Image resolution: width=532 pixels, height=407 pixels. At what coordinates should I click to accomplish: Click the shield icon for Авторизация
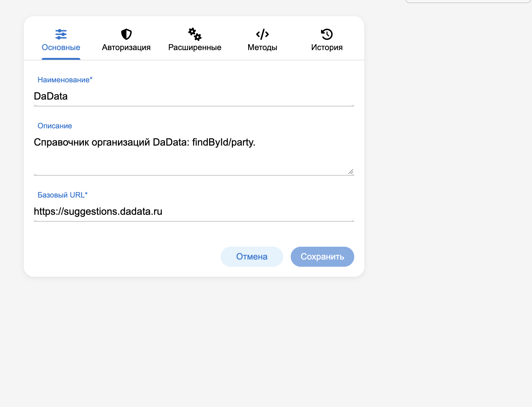[x=126, y=34]
